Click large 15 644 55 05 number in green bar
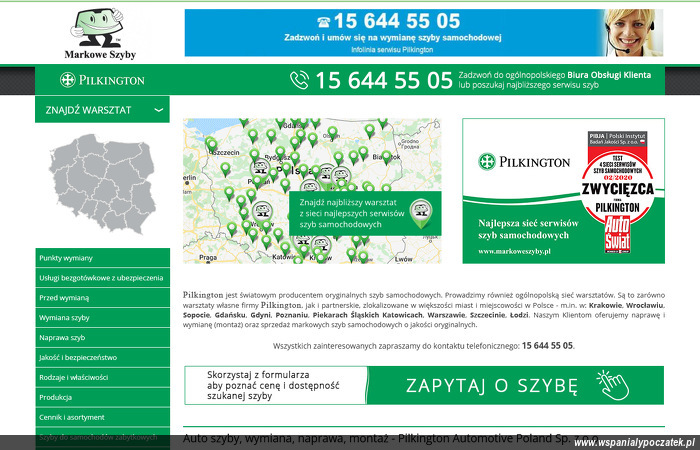700x450 pixels. (x=384, y=81)
